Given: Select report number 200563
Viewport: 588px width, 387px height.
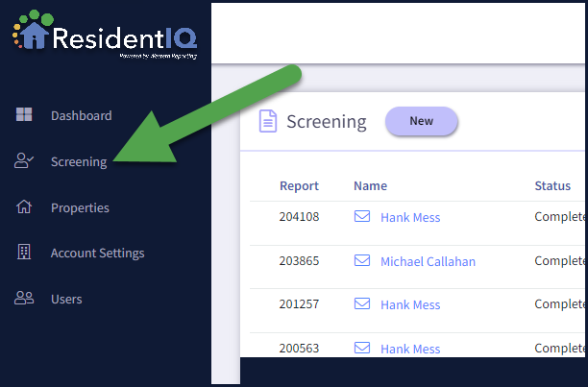Looking at the screenshot, I should 299,348.
